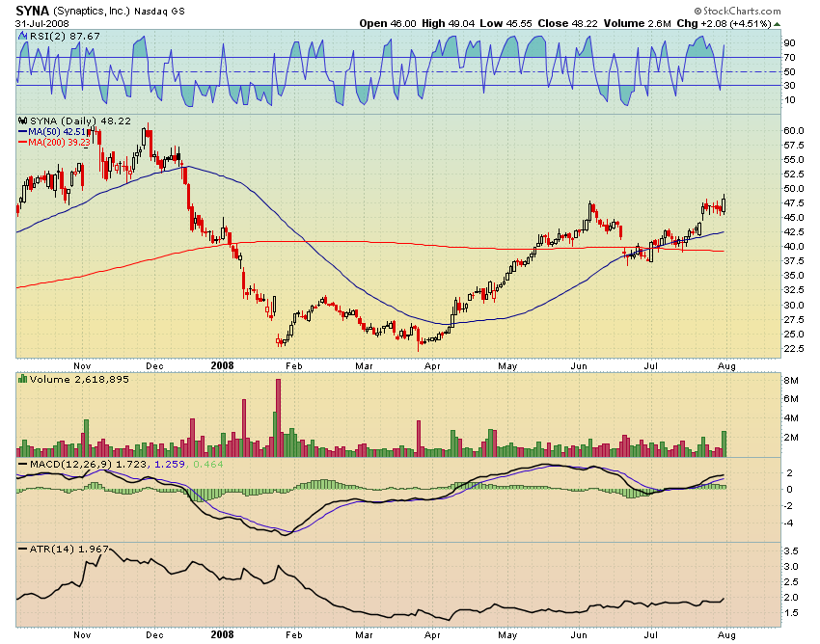Select the blue MA(50) legend line swatch
This screenshot has width=820, height=644.
[x=22, y=132]
